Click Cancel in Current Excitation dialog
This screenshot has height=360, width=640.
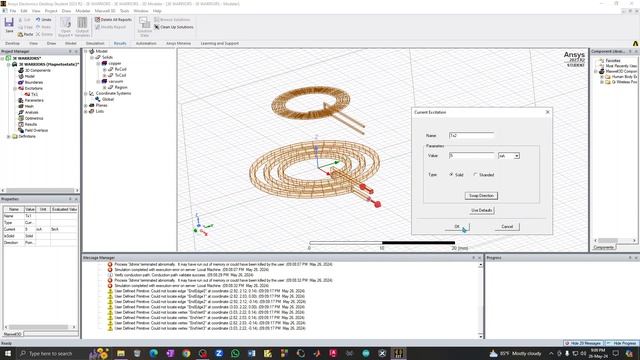point(507,227)
